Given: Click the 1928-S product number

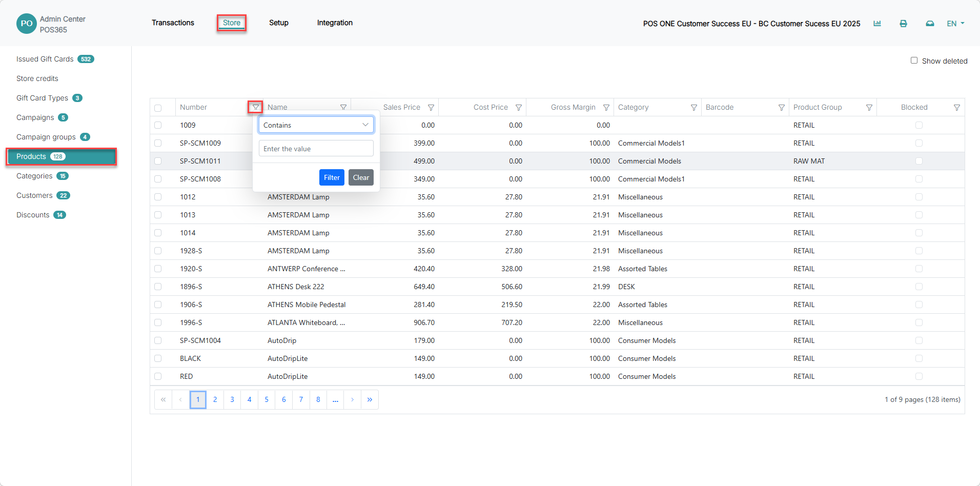Looking at the screenshot, I should click(x=191, y=251).
